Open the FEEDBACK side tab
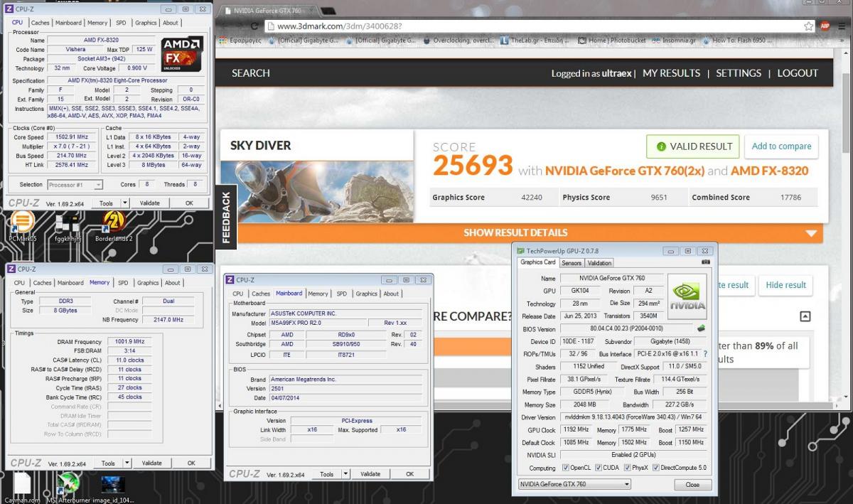Image resolution: width=853 pixels, height=504 pixels. (226, 218)
